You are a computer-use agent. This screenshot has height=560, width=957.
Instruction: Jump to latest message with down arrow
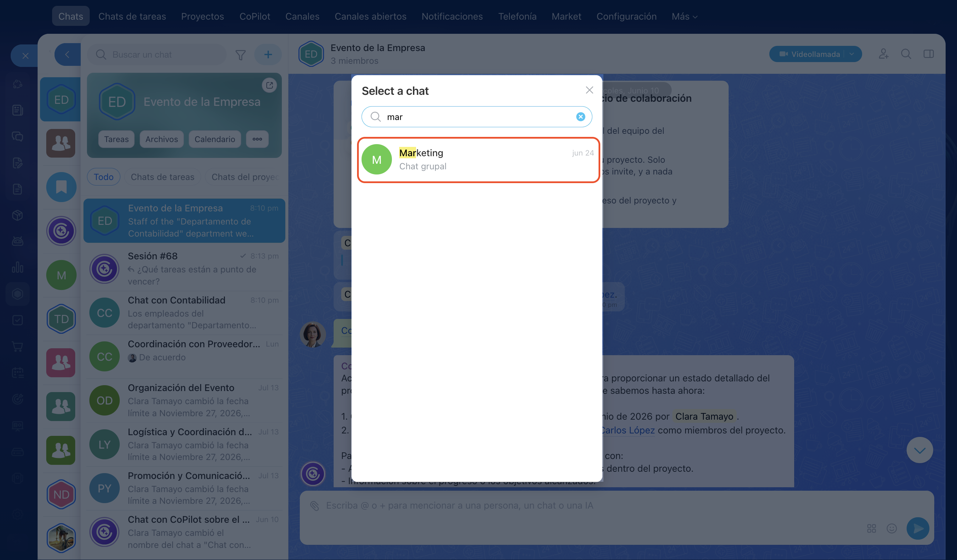[x=919, y=450]
